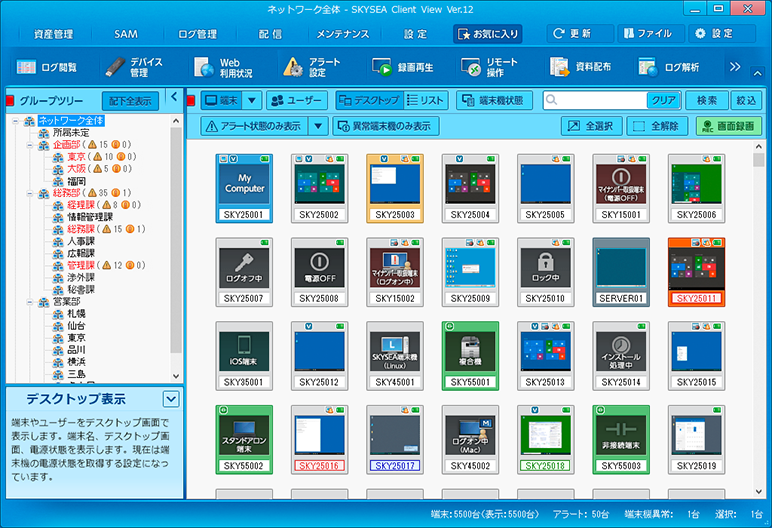Open the ログ閲覧 log viewer icon
772x528 pixels.
28,67
